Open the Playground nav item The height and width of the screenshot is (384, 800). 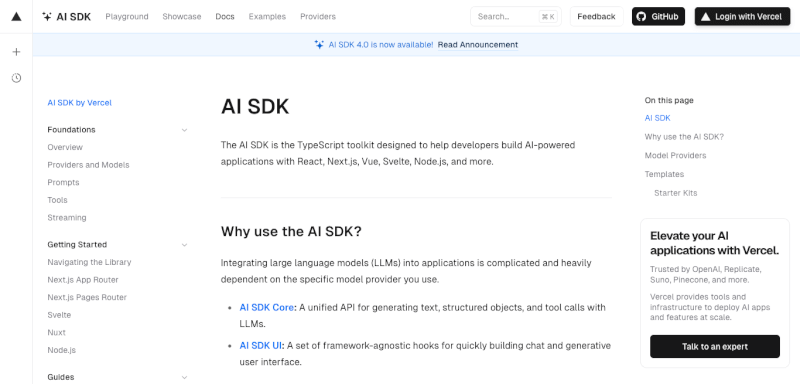(127, 16)
